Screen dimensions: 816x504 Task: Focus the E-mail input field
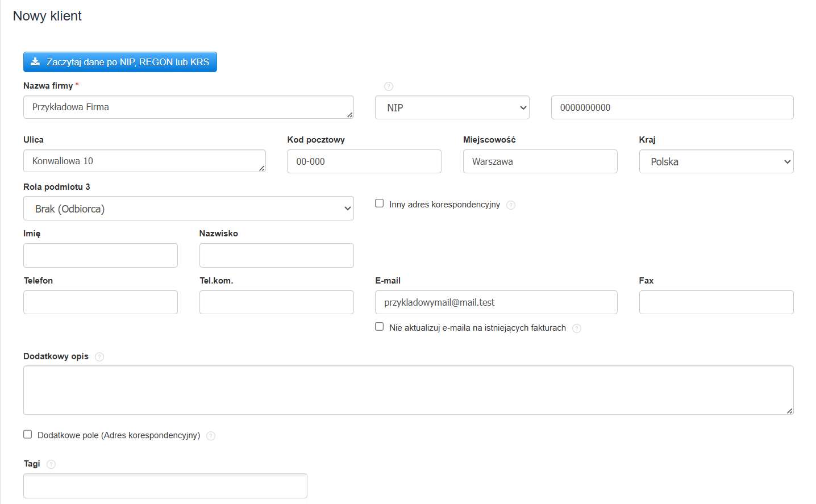[x=496, y=302]
